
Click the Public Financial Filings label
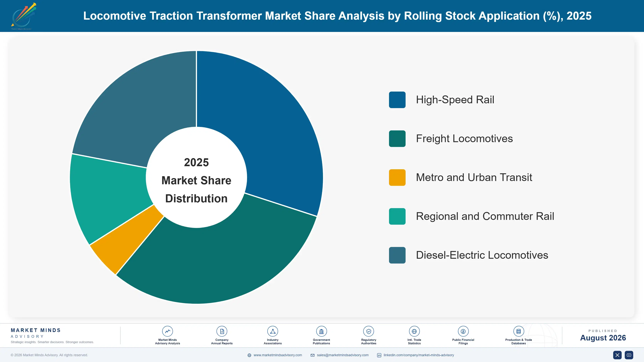(x=463, y=342)
